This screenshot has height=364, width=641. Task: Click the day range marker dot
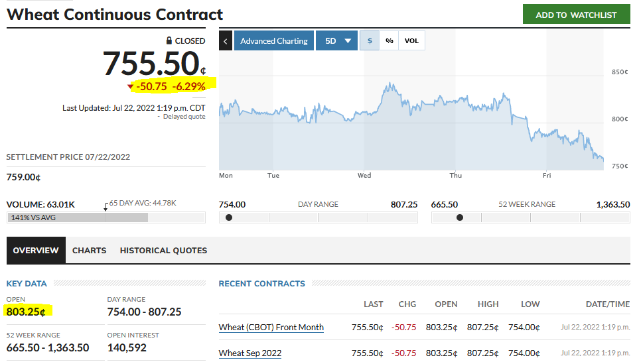click(x=229, y=217)
